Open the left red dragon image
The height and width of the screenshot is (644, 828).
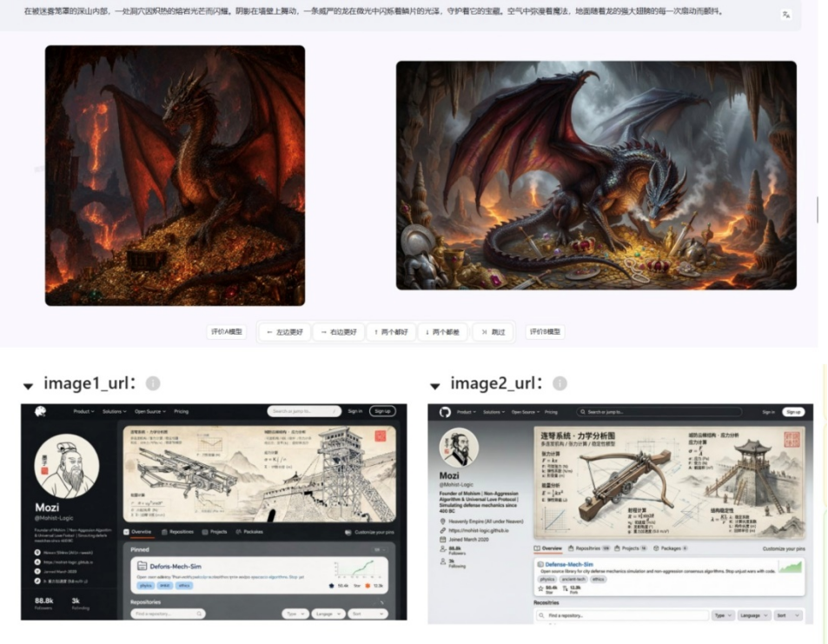pos(175,176)
